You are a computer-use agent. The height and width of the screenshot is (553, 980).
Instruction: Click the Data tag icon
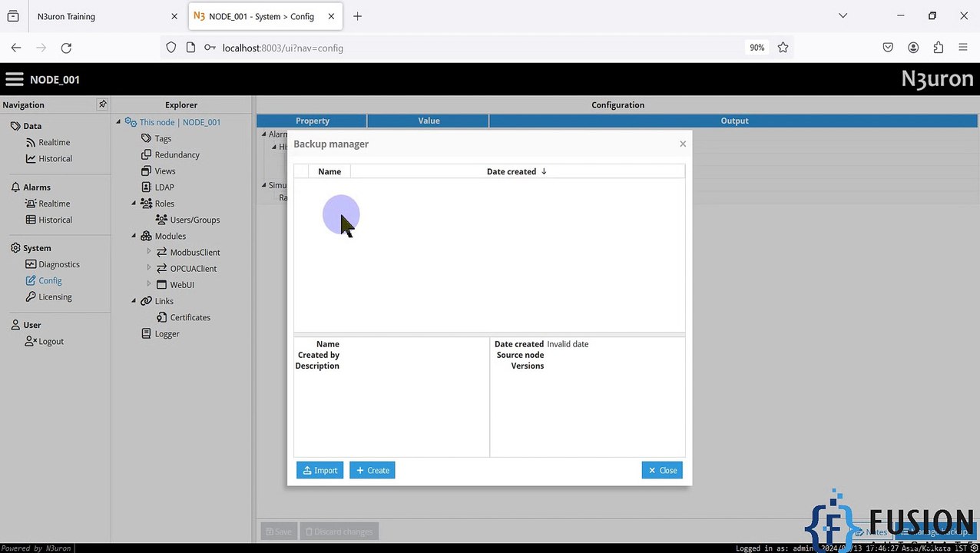coord(15,126)
